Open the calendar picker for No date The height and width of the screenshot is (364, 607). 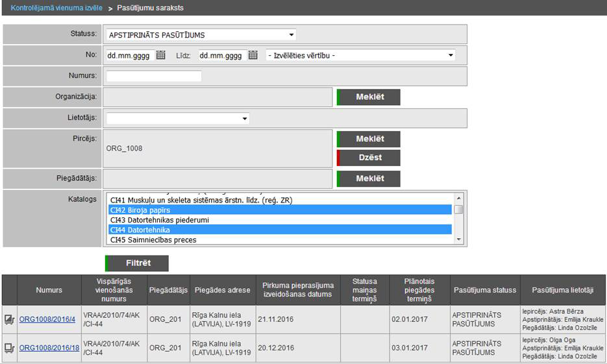161,55
